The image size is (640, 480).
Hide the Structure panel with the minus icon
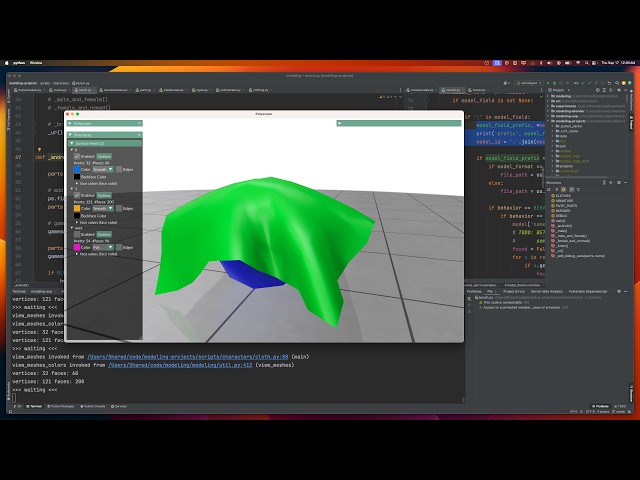[625, 182]
